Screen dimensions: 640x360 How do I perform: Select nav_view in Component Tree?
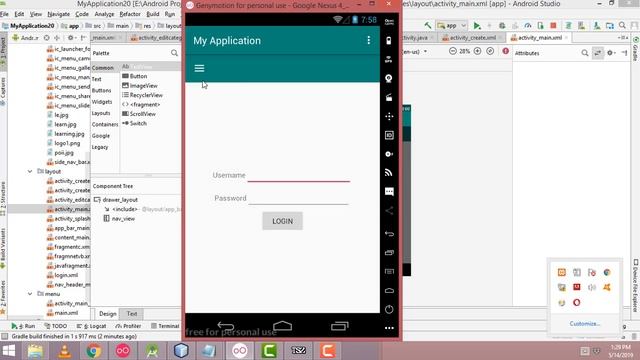point(119,219)
